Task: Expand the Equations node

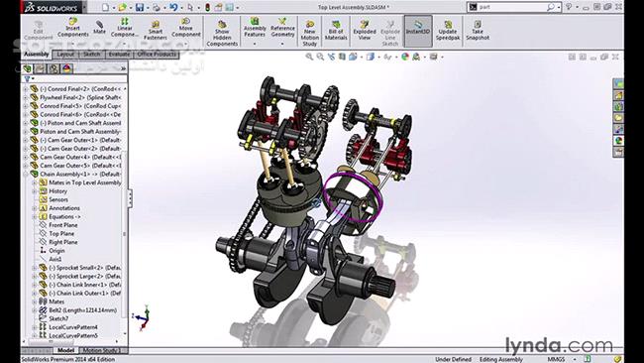Action: pos(34,216)
